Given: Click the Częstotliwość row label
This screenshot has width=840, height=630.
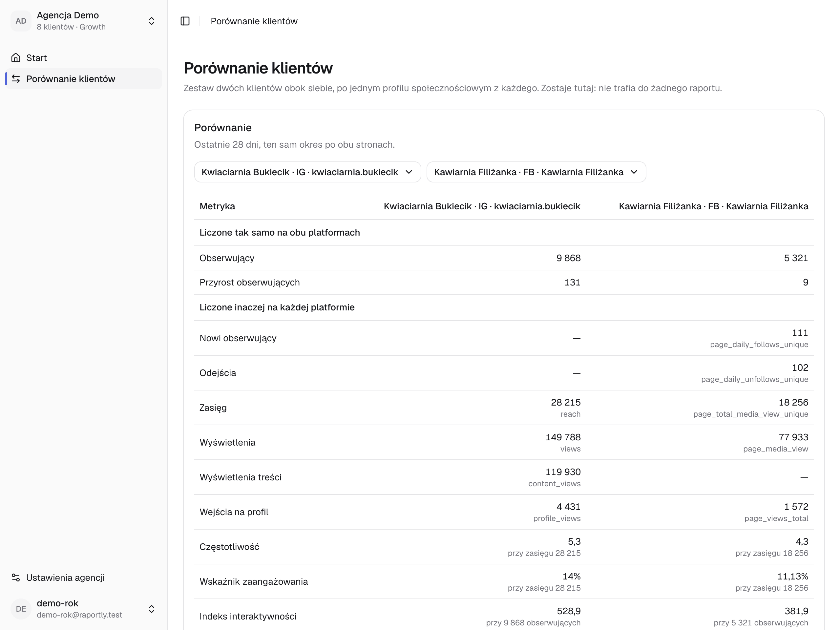Looking at the screenshot, I should pyautogui.click(x=229, y=547).
